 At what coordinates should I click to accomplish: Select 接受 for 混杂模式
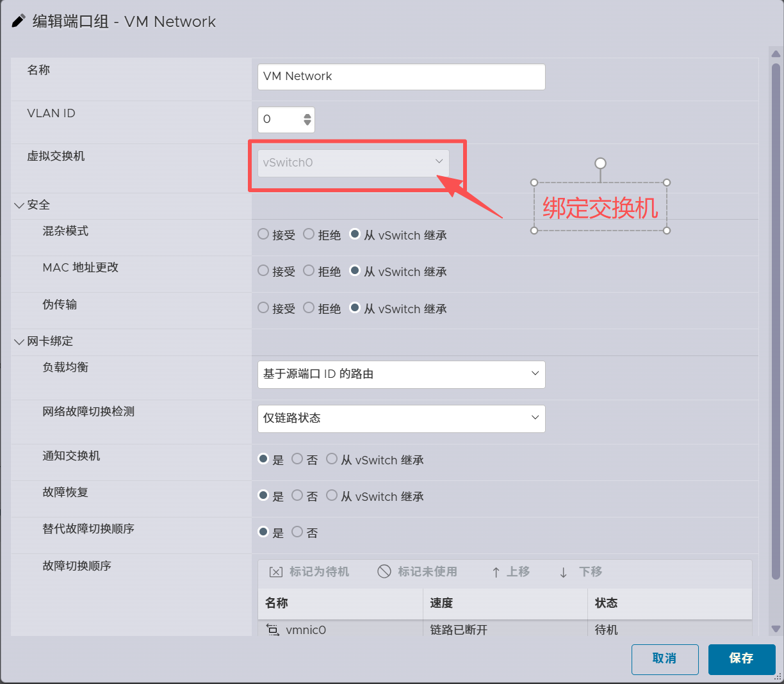(263, 234)
